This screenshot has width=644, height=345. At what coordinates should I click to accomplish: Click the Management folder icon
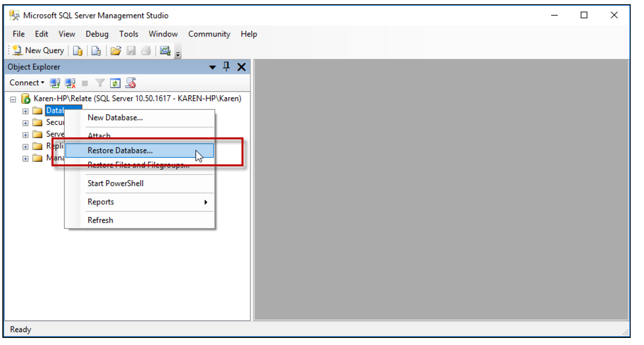[37, 158]
